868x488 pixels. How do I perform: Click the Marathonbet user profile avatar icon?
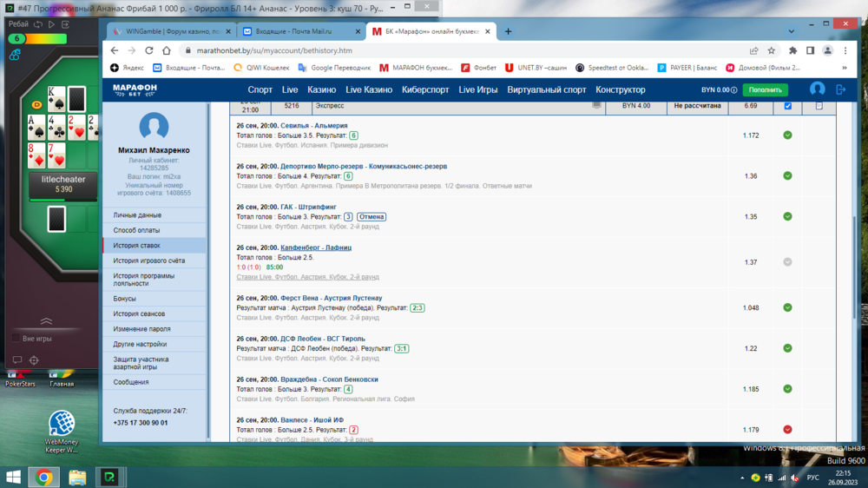coord(817,89)
